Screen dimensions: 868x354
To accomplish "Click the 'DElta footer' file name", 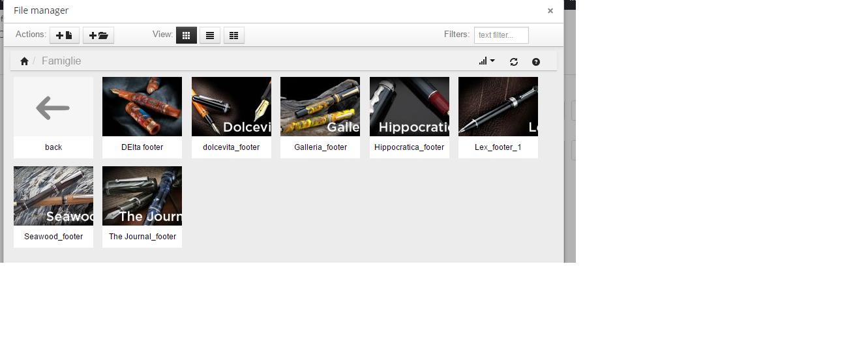I will tap(142, 147).
